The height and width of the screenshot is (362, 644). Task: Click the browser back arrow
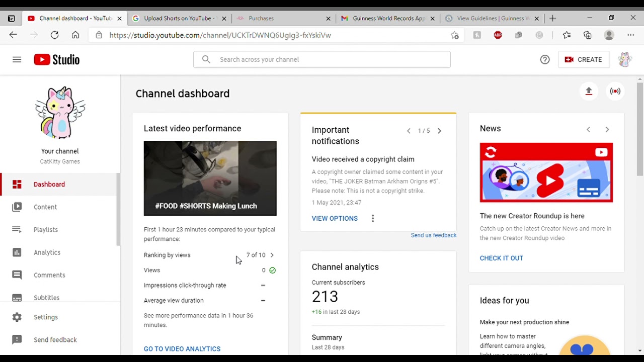pyautogui.click(x=13, y=35)
